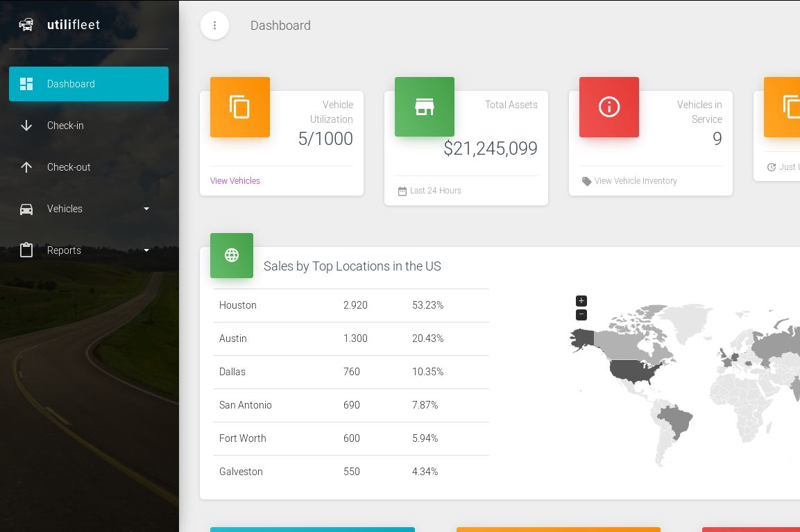
Task: Click the utilifleet brand name
Action: [x=74, y=25]
